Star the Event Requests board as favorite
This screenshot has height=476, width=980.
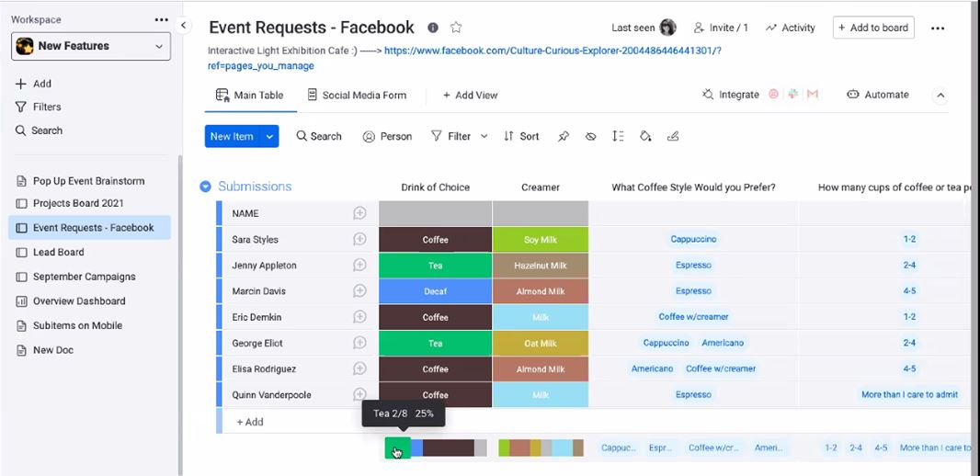tap(456, 28)
